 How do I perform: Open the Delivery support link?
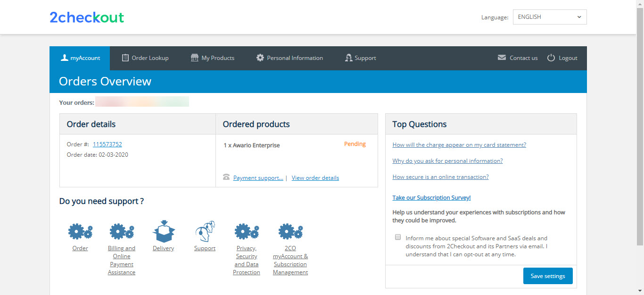pos(164,248)
